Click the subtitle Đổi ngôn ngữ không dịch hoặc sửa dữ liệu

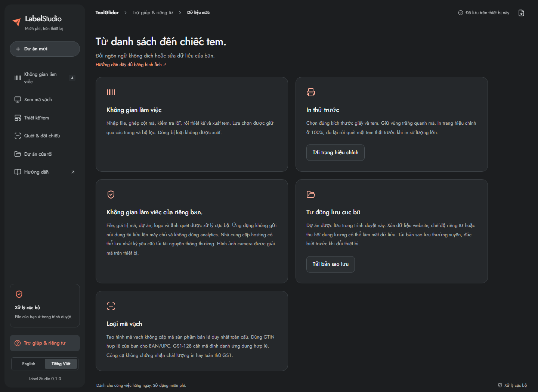coord(155,56)
